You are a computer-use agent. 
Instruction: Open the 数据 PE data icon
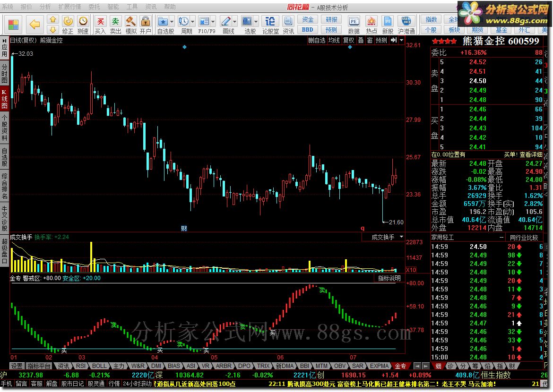[354, 25]
